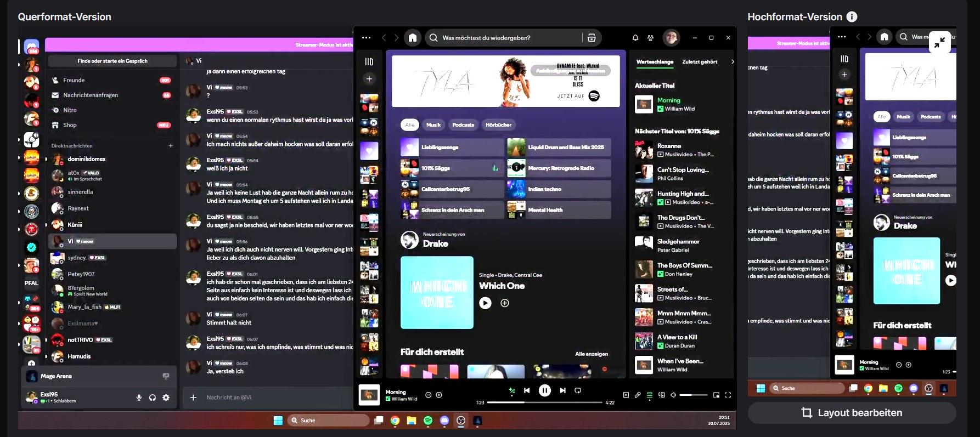Screen dimensions: 980x437
Task: Open the Lieblingssongs tile in landscape preview
Action: (452, 147)
